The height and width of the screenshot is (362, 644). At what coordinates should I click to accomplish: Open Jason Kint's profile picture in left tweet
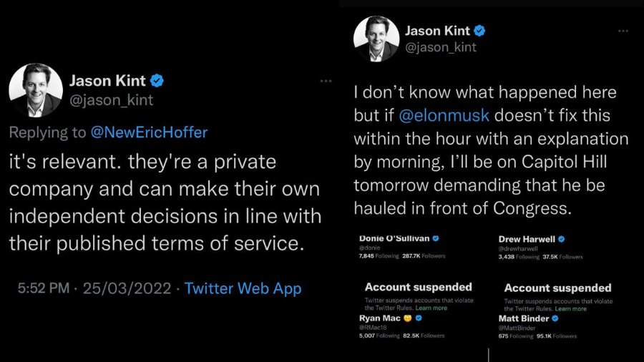coord(36,90)
